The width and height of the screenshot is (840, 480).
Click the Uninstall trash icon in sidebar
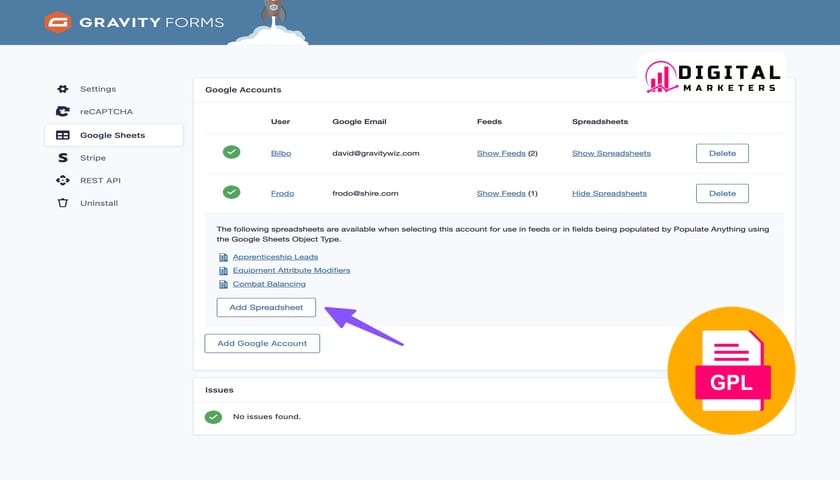(63, 203)
